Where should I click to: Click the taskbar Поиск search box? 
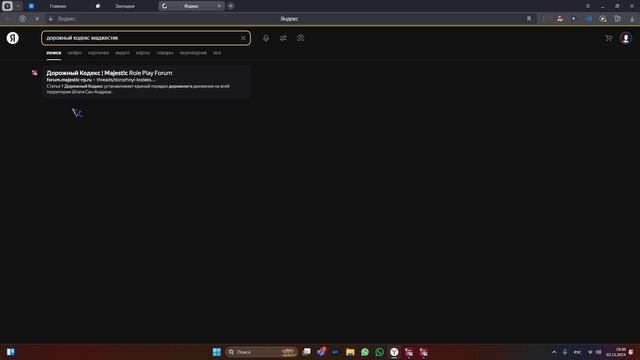pyautogui.click(x=261, y=352)
